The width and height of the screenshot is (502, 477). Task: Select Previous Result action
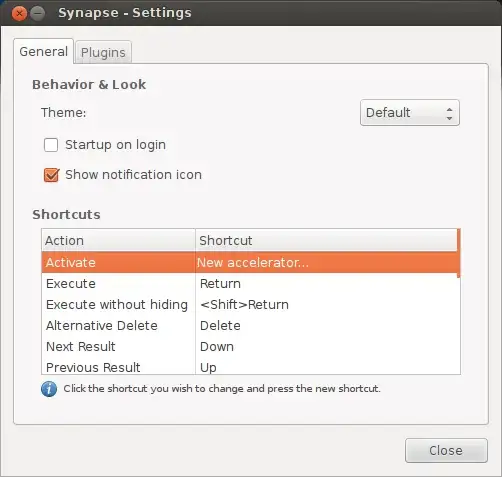(x=93, y=367)
